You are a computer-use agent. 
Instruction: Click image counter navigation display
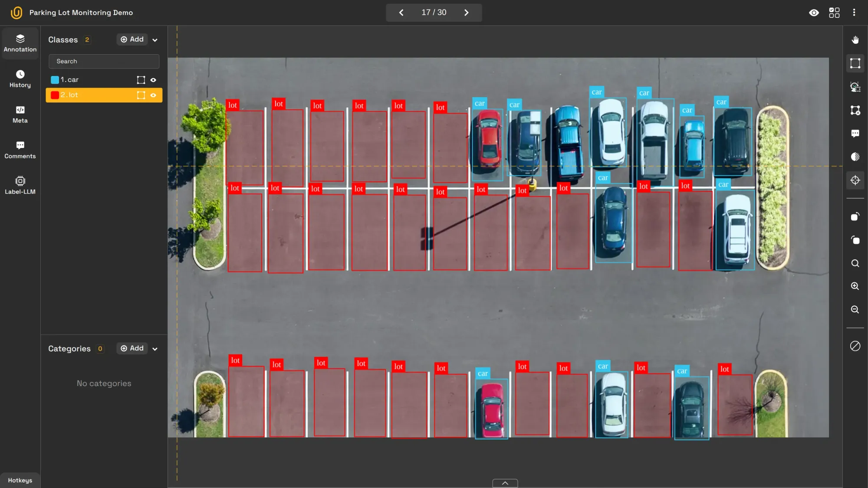pyautogui.click(x=434, y=12)
